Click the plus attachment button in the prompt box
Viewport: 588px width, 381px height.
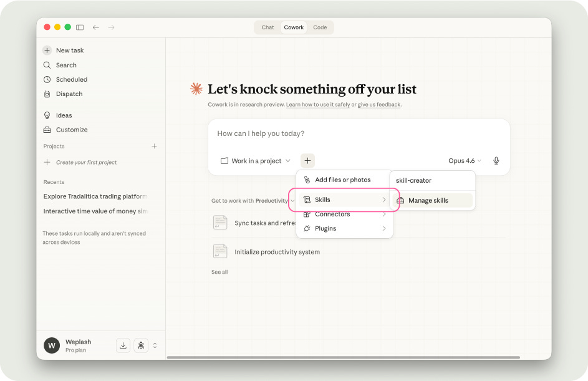pos(307,161)
